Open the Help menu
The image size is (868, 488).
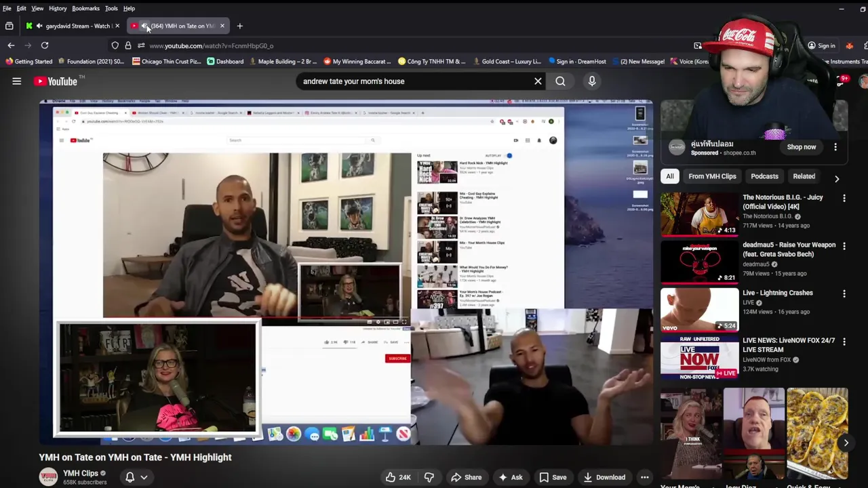point(129,8)
